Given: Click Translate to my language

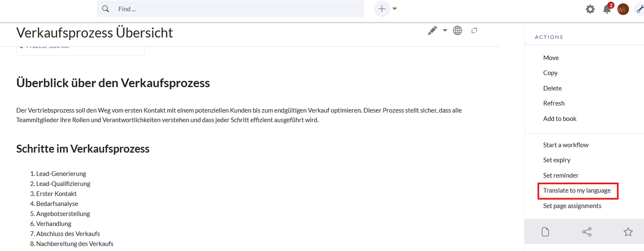Looking at the screenshot, I should point(577,191).
